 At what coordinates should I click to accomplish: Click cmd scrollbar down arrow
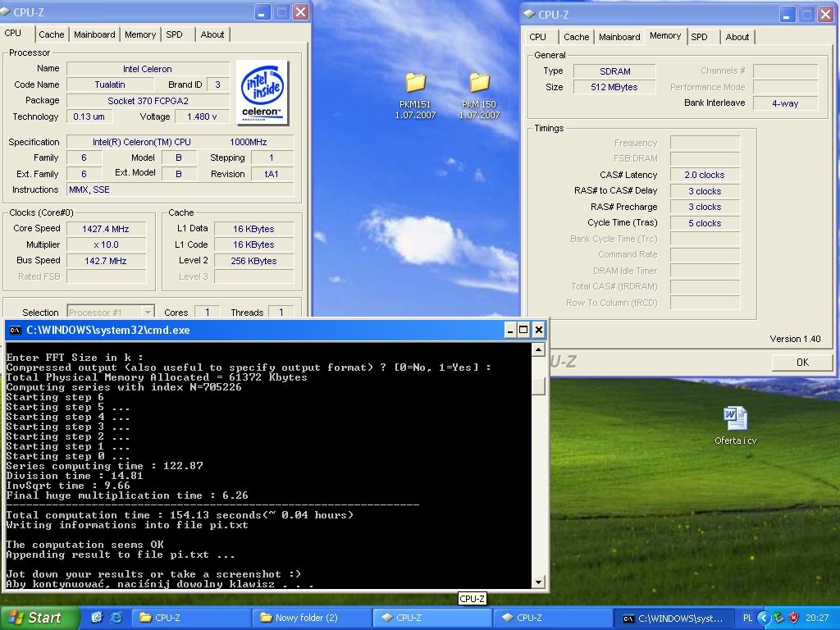coord(538,582)
